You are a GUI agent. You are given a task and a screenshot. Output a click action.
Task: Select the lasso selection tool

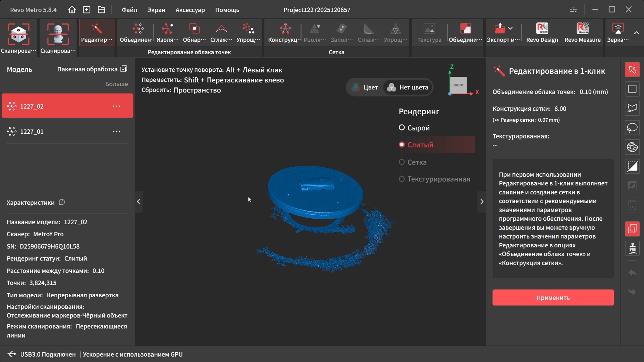[x=632, y=128]
